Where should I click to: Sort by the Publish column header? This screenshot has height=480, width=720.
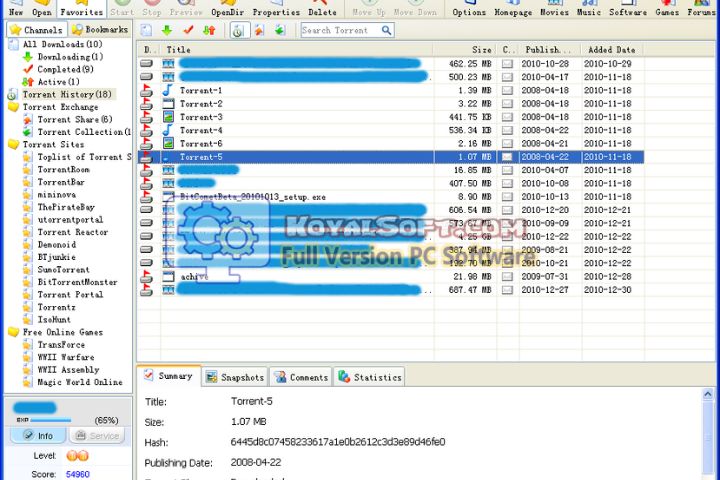click(x=551, y=50)
